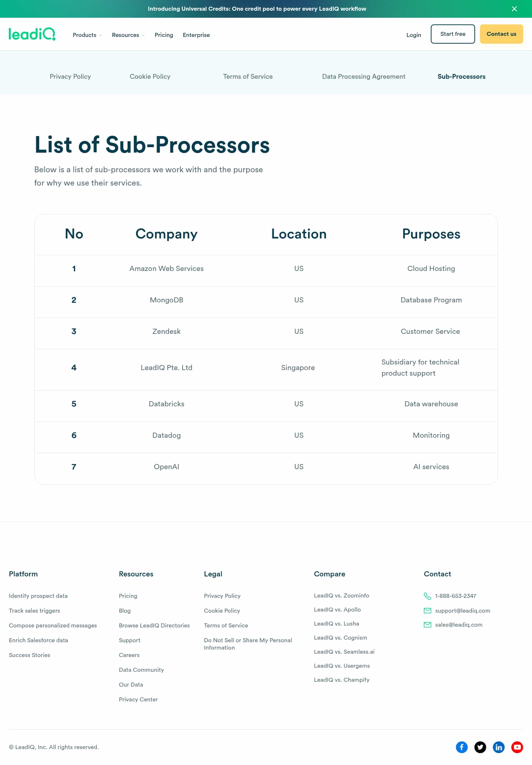Click the envelope icon beside sales@leadiq.com
Image resolution: width=532 pixels, height=765 pixels.
pos(427,625)
